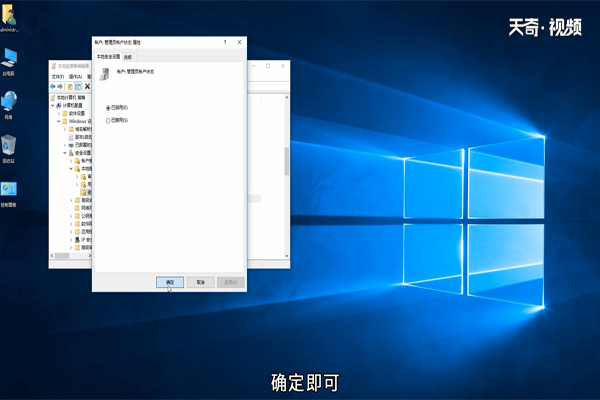Maximize the background policy editor window
600x400 pixels.
click(268, 66)
